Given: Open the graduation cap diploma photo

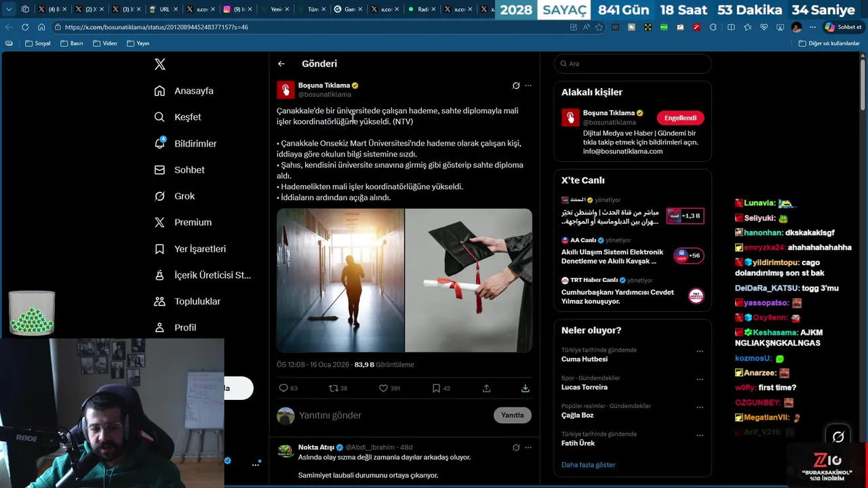Looking at the screenshot, I should tap(469, 281).
